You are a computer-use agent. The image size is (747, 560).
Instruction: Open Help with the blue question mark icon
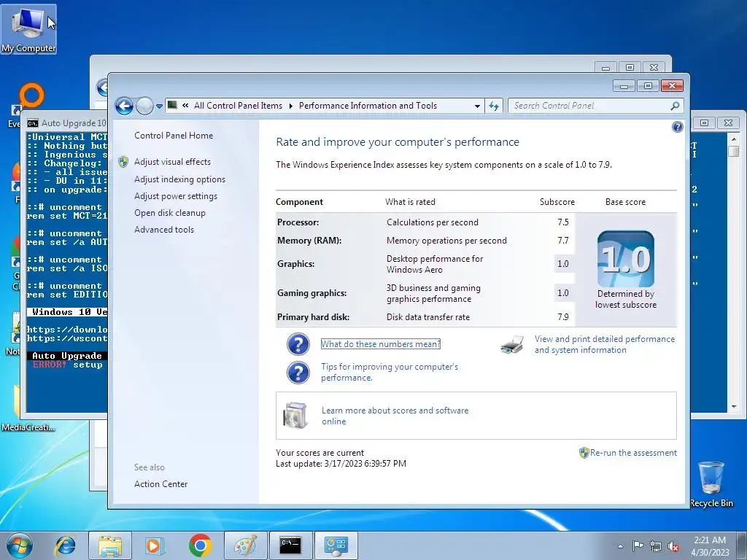[x=677, y=127]
